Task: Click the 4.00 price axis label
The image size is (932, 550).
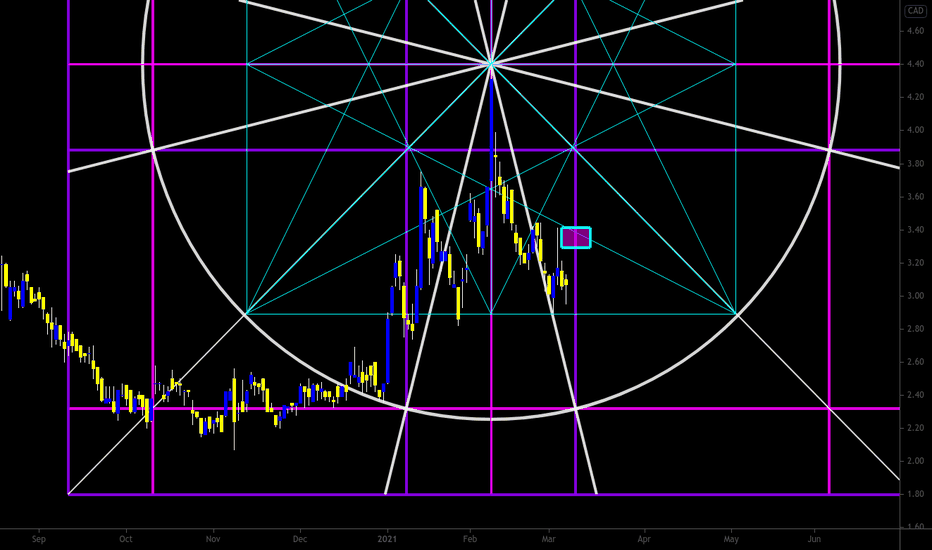Action: [915, 130]
